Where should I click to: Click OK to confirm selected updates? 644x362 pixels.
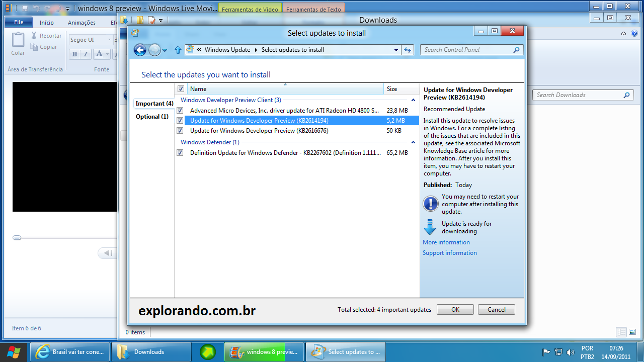coord(455,310)
